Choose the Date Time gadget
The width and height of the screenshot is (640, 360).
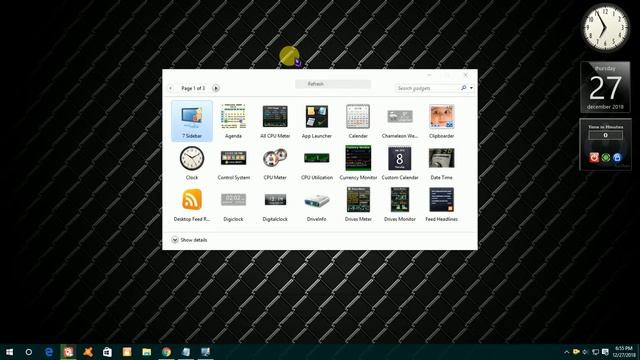(442, 162)
